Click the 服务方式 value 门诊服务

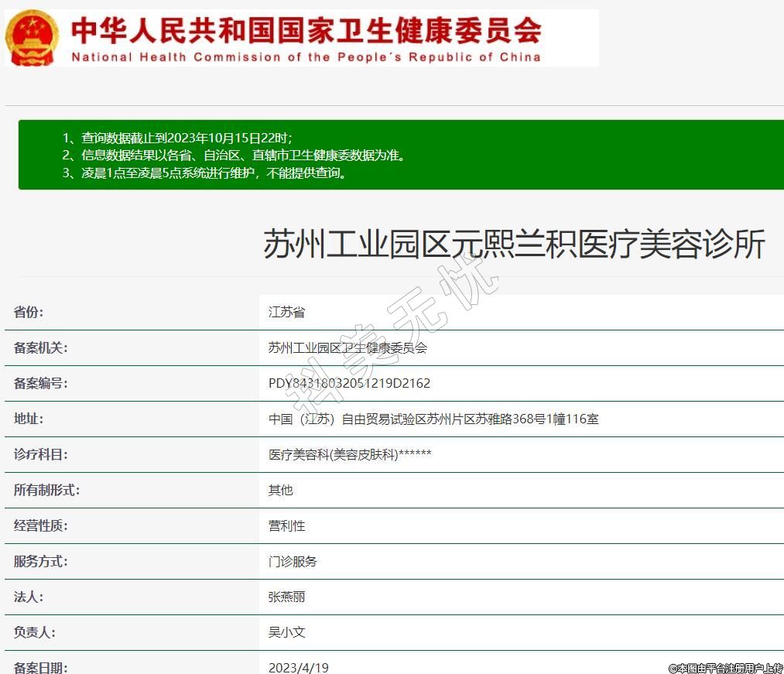click(293, 561)
